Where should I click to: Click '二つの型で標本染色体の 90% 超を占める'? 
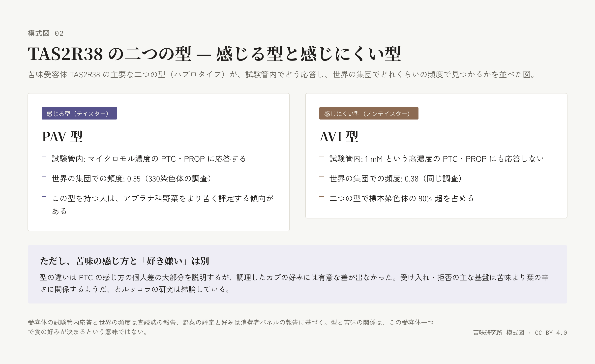(x=402, y=198)
